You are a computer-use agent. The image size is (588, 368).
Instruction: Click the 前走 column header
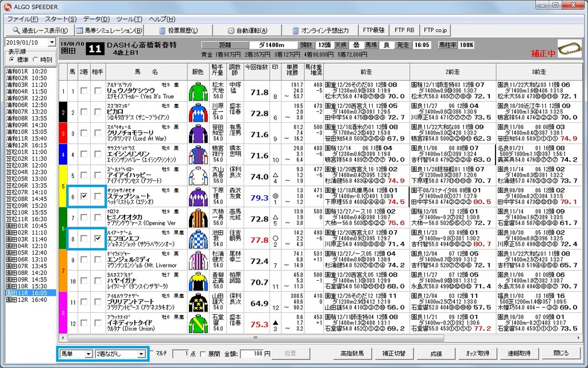366,72
